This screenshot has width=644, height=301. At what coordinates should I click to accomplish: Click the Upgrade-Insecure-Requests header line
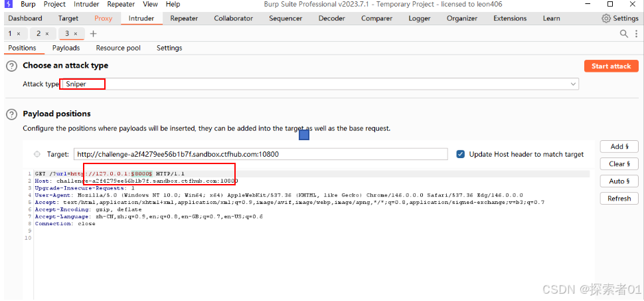click(x=85, y=188)
